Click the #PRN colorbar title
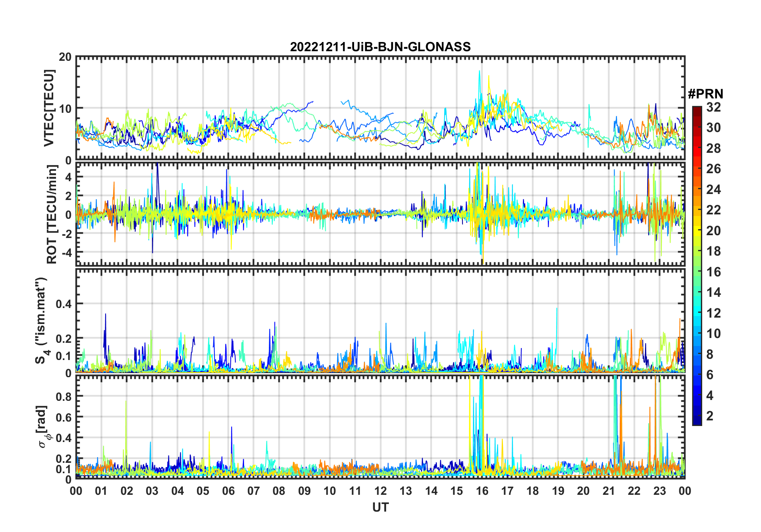 coord(705,94)
